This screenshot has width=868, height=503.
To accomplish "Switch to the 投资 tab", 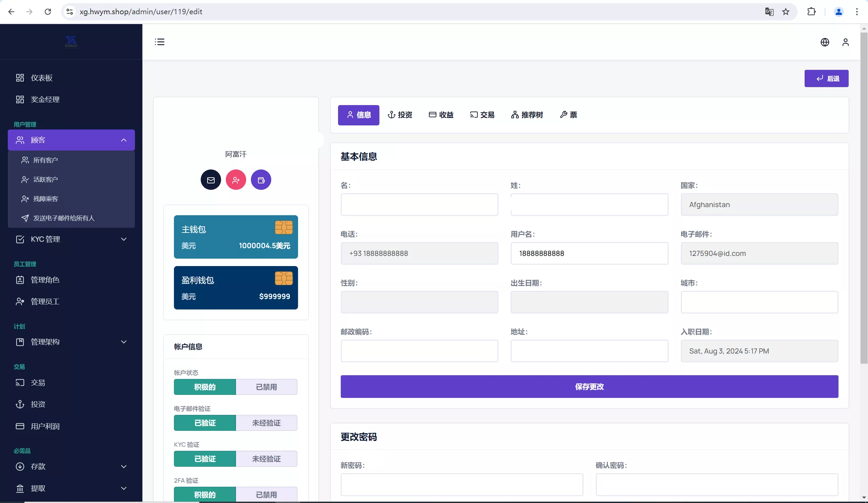I will click(x=400, y=115).
